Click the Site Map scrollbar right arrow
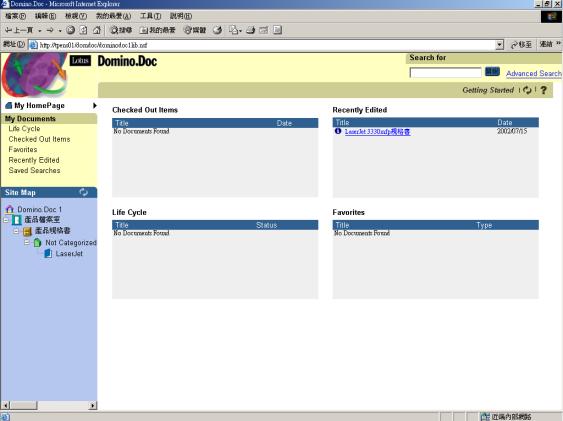Image resolution: width=563 pixels, height=421 pixels. (x=93, y=406)
